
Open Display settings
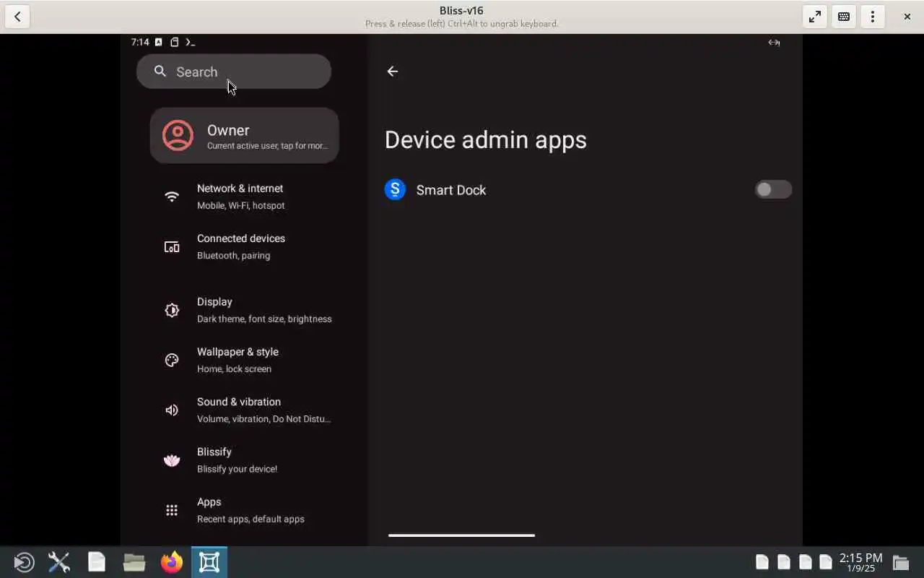pyautogui.click(x=244, y=310)
